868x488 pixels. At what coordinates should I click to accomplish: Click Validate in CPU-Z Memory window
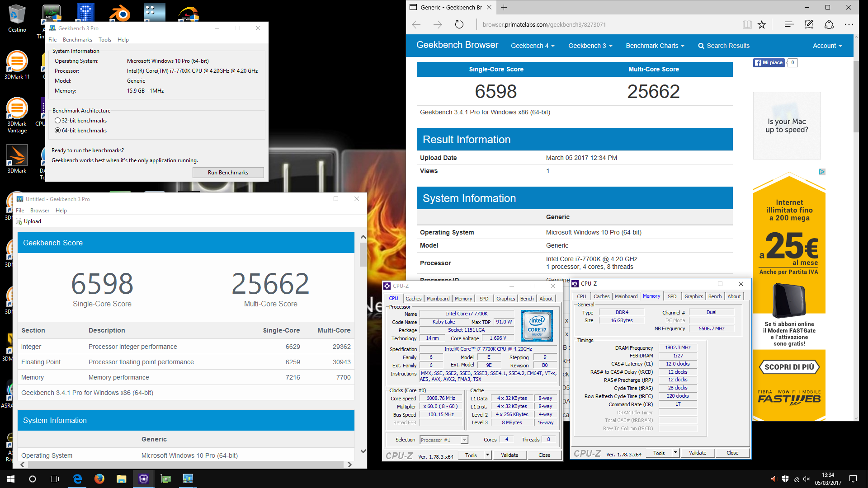[698, 453]
